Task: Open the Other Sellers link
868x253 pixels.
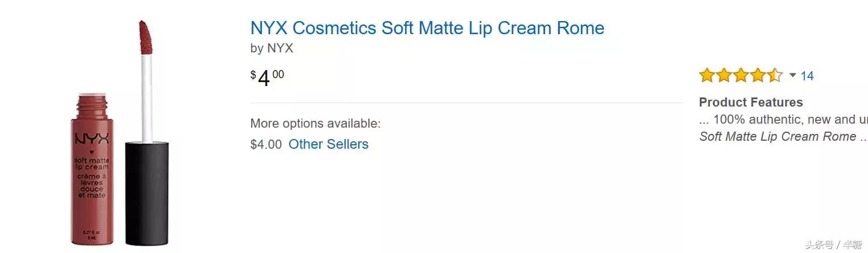Action: (x=328, y=144)
